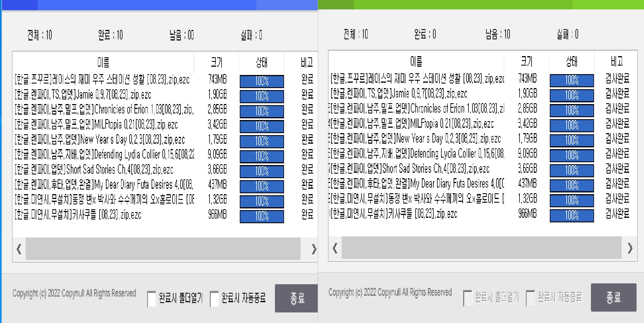Click horizontal scrollbar track in right window
Viewport: 644px width, 323px height.
(481, 248)
